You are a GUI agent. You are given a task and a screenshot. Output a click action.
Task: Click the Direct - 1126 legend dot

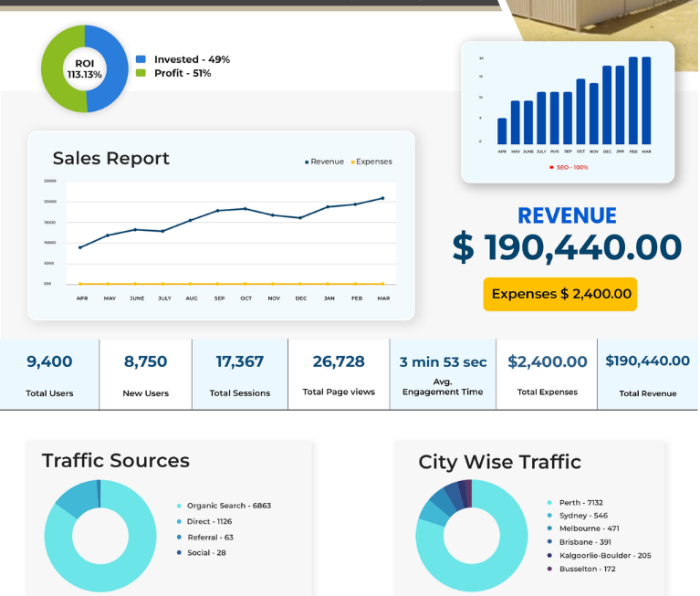click(179, 521)
